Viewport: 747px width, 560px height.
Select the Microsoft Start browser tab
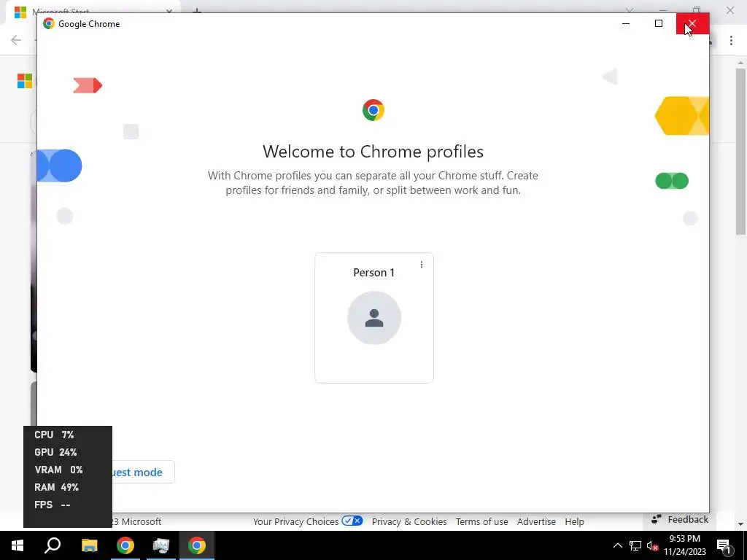click(93, 12)
